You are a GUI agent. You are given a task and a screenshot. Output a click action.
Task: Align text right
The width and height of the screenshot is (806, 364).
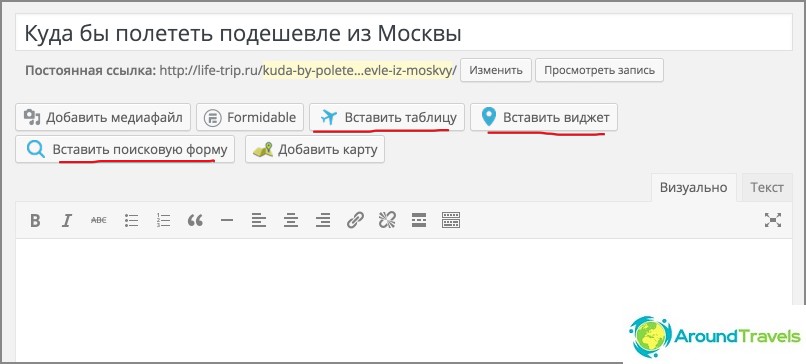point(323,221)
